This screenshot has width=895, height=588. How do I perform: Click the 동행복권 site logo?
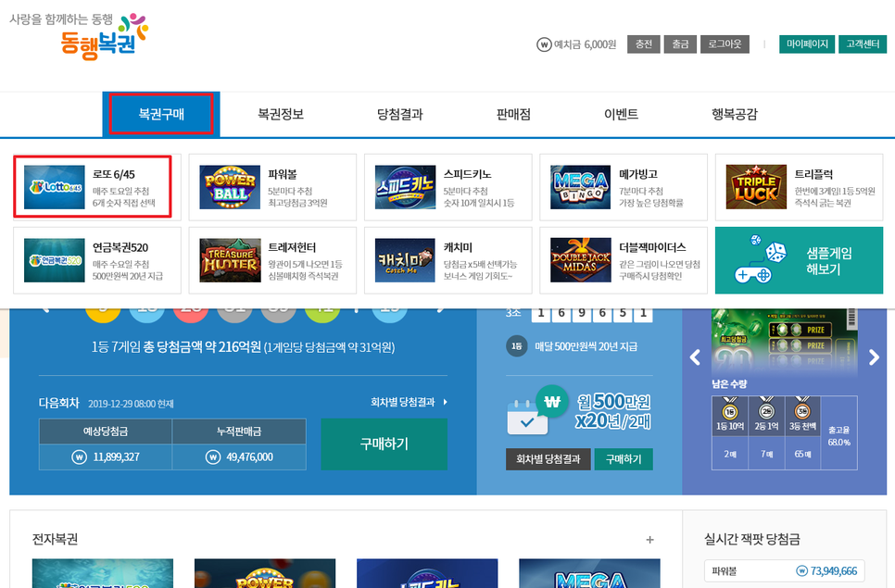104,36
